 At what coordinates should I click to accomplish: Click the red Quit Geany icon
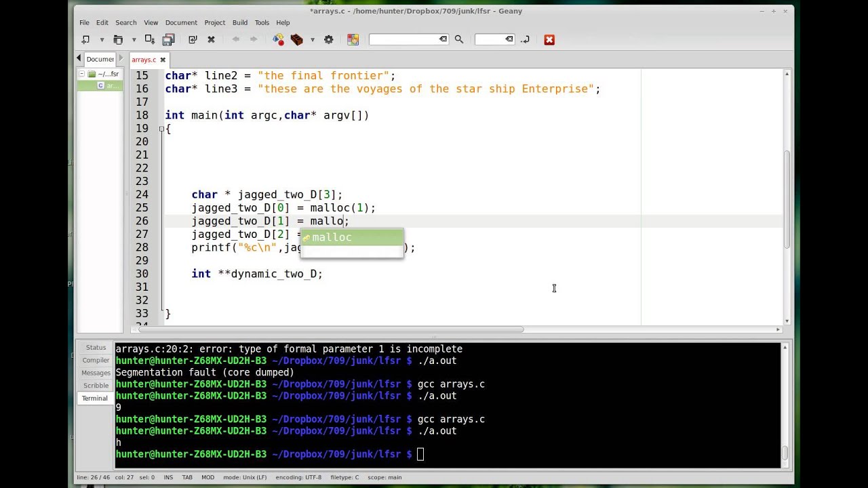click(549, 39)
